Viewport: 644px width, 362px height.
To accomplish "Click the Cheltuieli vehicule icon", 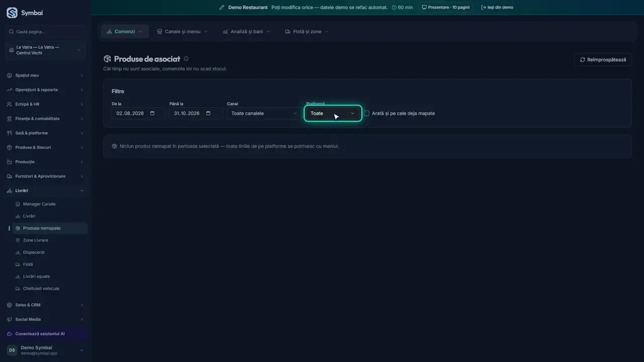I will point(18,289).
